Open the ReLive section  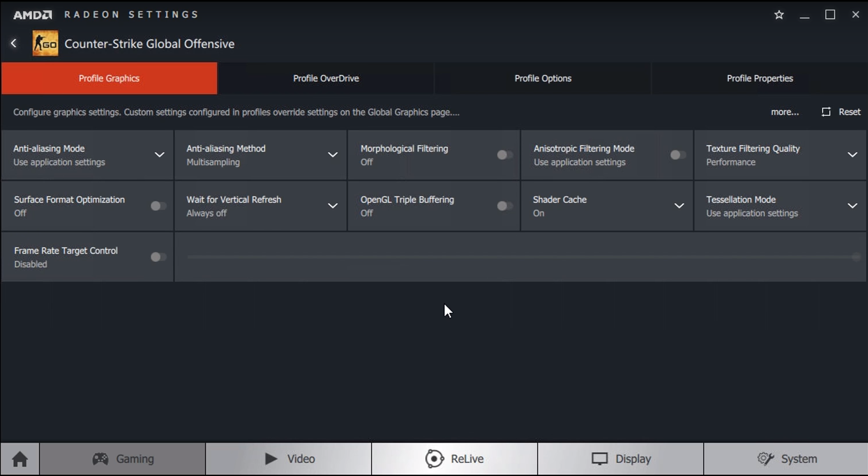(x=454, y=459)
